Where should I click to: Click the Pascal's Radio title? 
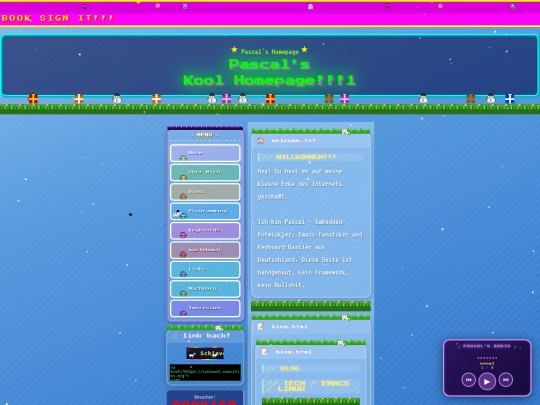487,346
